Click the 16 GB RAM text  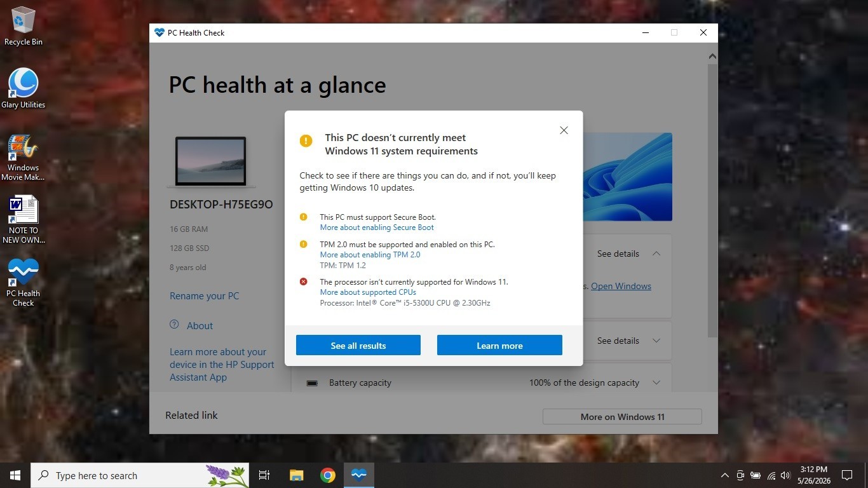pos(189,229)
